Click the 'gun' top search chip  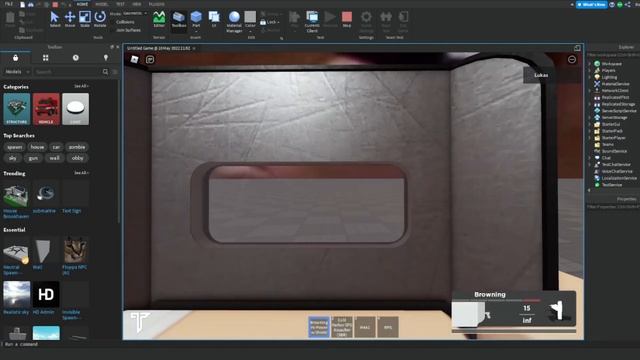point(33,158)
